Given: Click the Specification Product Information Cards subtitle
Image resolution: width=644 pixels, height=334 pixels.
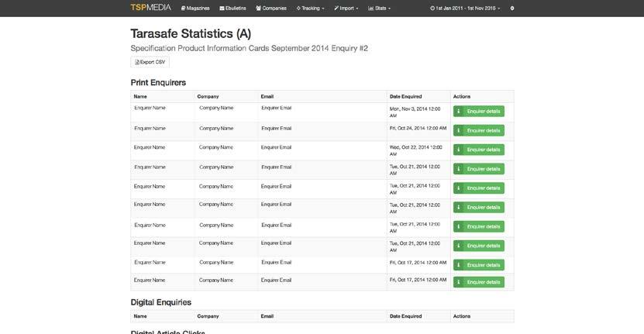Looking at the screenshot, I should click(x=250, y=49).
